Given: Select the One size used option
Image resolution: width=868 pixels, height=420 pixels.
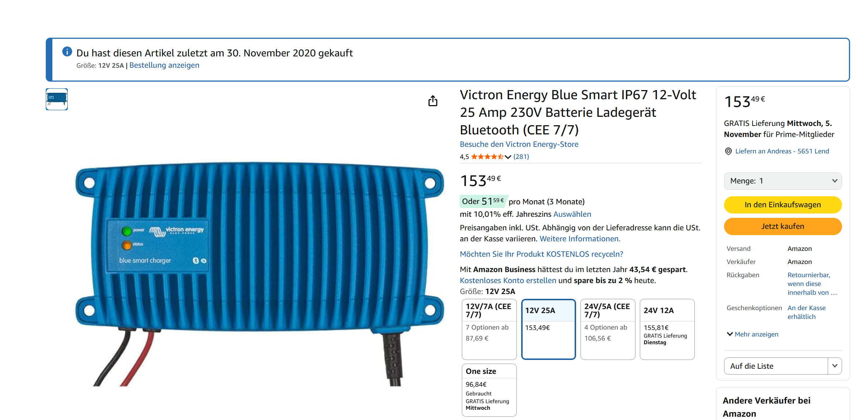Looking at the screenshot, I should (489, 390).
